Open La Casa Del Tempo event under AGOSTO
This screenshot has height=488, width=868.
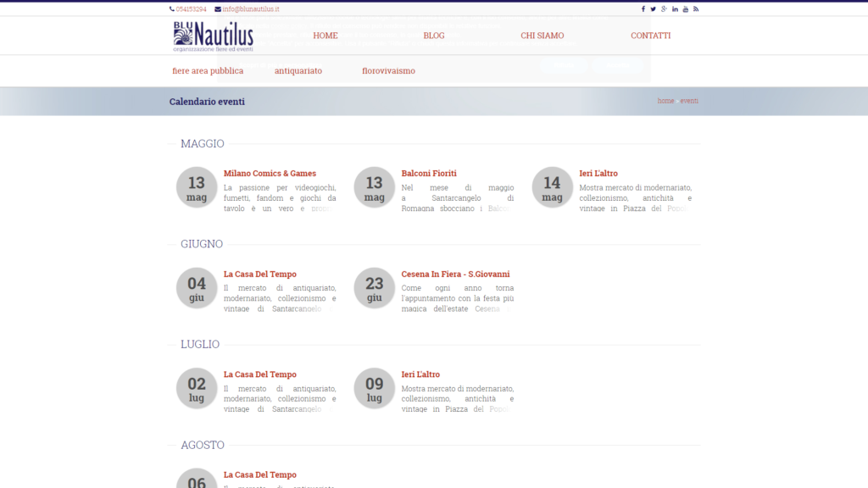point(259,474)
